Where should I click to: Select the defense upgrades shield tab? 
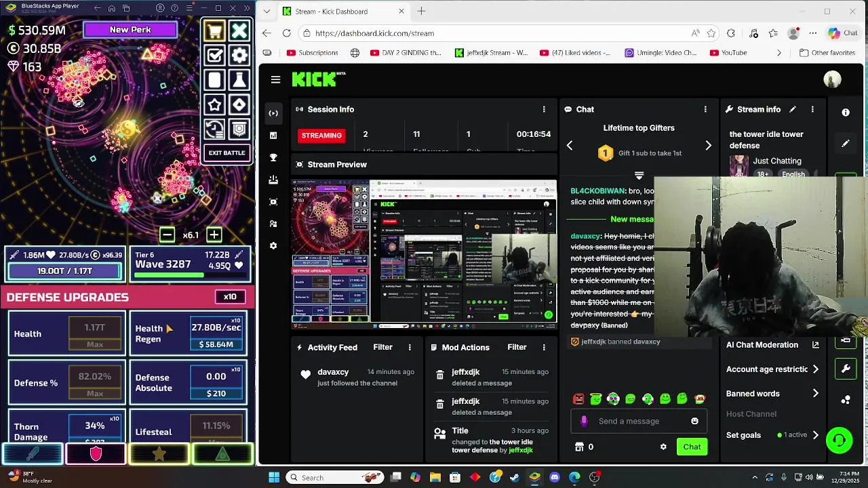[x=96, y=454]
